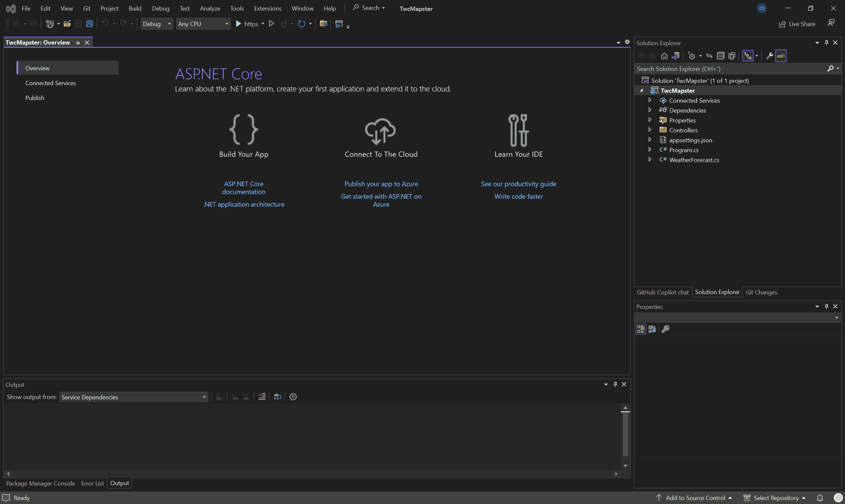Click the CS account avatar

click(762, 8)
